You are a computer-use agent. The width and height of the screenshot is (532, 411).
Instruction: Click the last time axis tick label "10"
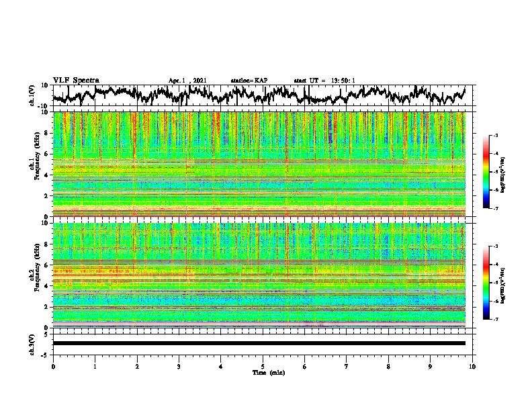click(472, 367)
